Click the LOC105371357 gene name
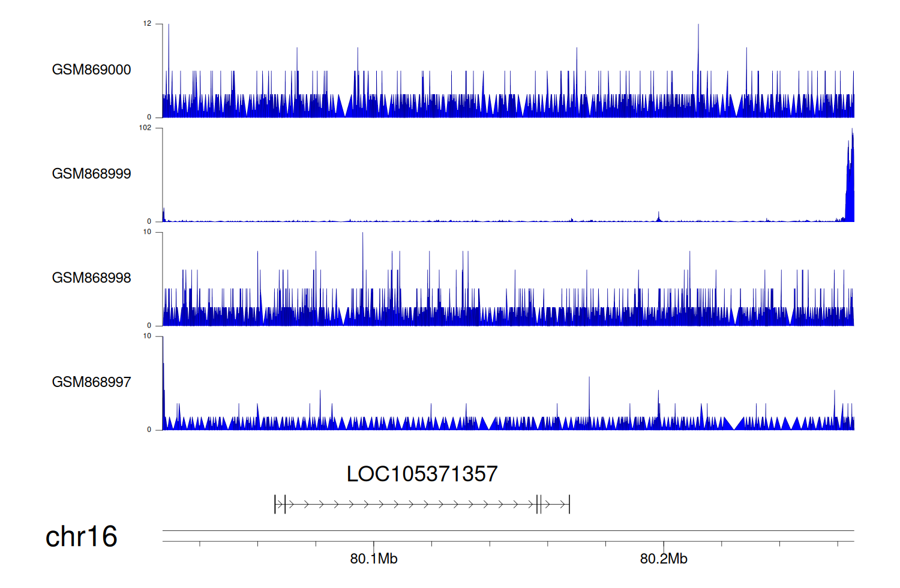The width and height of the screenshot is (900, 588). [x=422, y=474]
